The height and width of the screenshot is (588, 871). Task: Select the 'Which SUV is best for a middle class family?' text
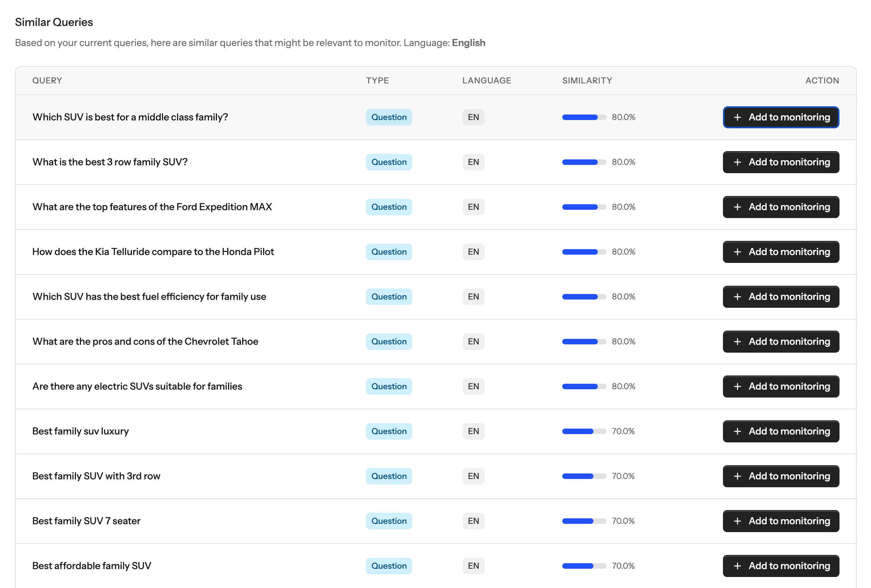click(130, 117)
